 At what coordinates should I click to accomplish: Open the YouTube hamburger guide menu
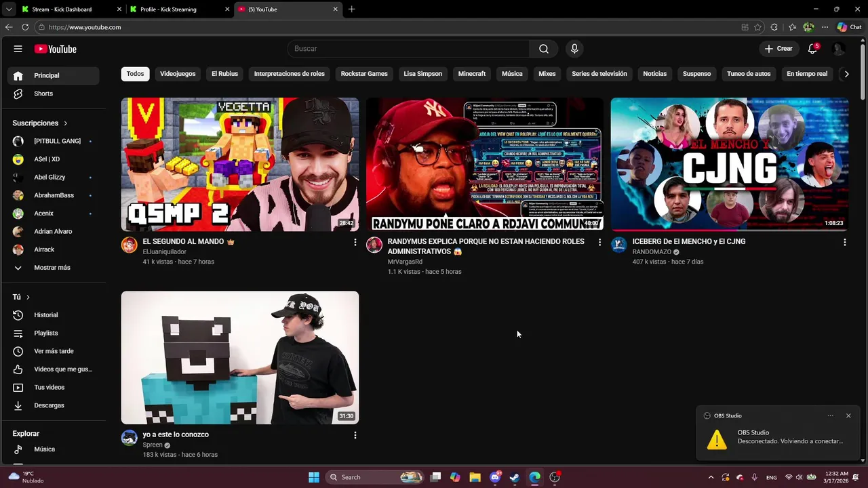click(x=18, y=49)
